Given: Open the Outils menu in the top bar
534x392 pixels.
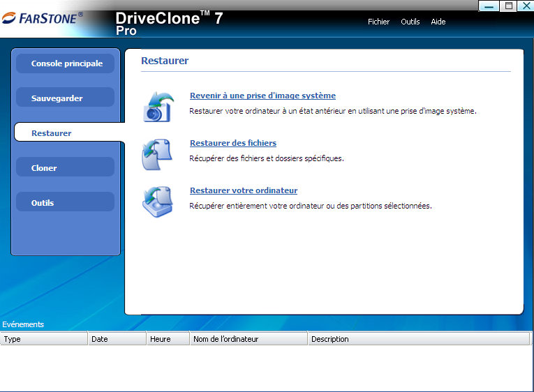Looking at the screenshot, I should 410,22.
